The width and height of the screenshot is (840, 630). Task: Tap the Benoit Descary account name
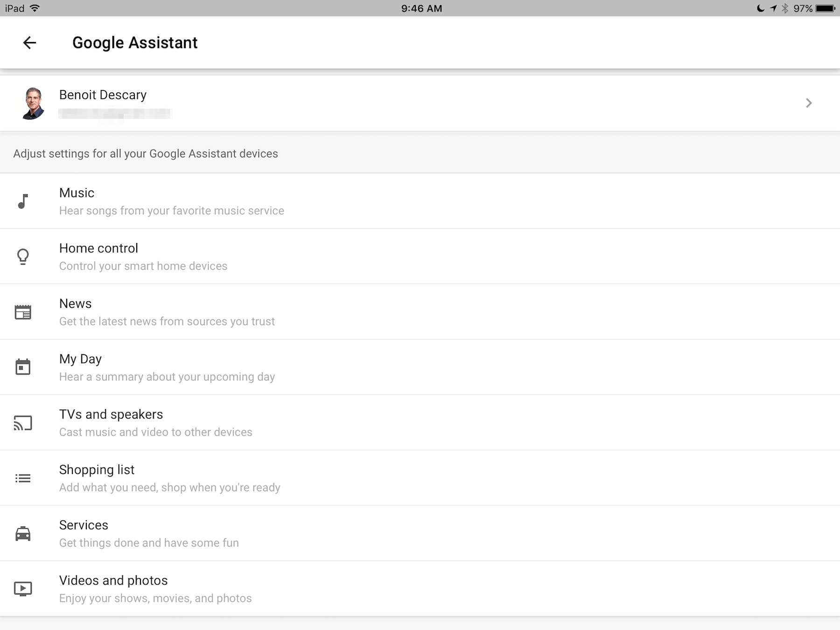pos(103,95)
